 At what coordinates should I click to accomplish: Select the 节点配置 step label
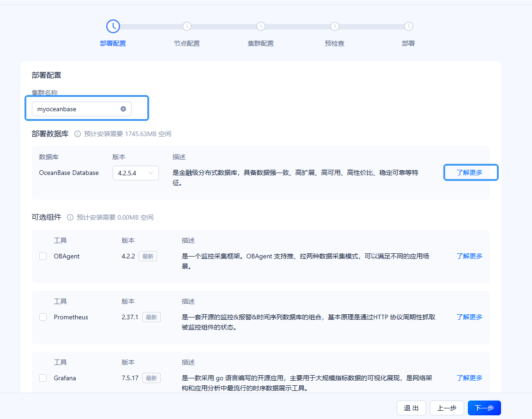[187, 43]
